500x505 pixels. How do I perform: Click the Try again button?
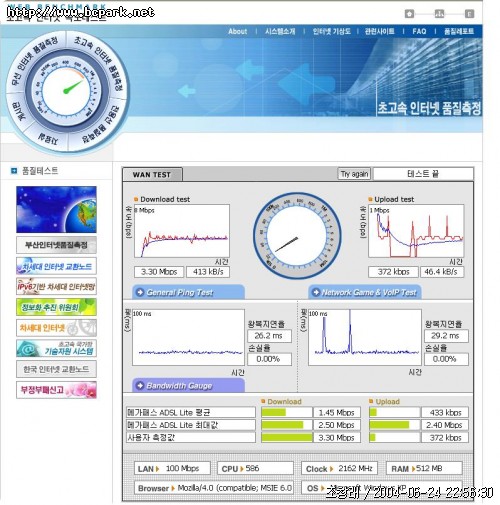(354, 174)
